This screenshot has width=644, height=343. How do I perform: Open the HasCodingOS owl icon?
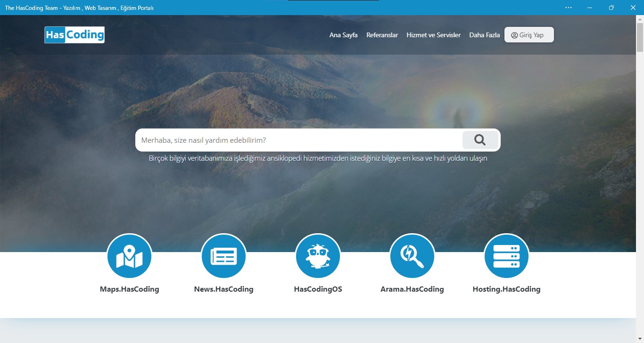318,256
